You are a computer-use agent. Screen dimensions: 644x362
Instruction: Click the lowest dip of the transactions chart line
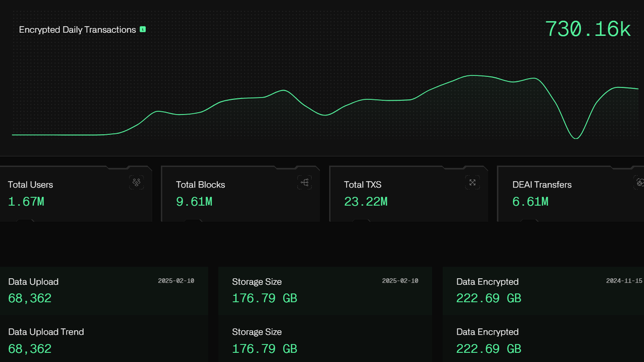(576, 138)
